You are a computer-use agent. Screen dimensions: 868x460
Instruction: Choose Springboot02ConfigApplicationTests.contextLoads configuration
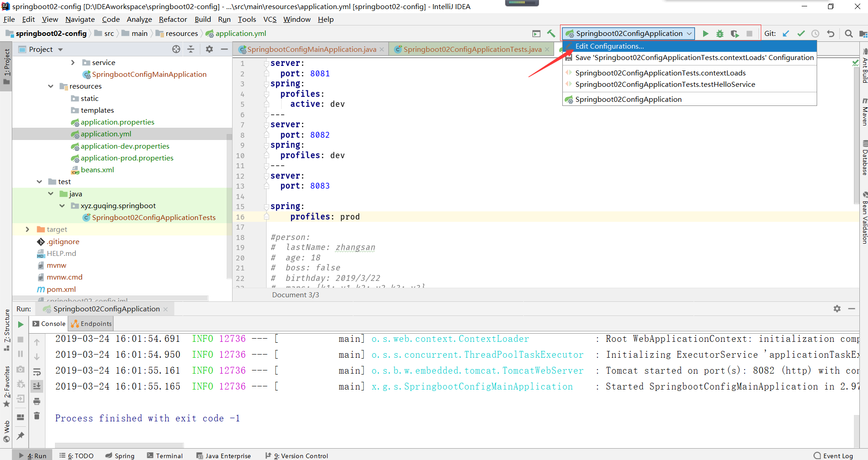tap(689, 73)
